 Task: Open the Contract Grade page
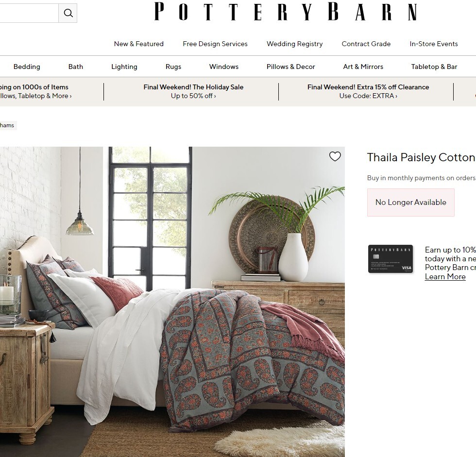pos(366,44)
